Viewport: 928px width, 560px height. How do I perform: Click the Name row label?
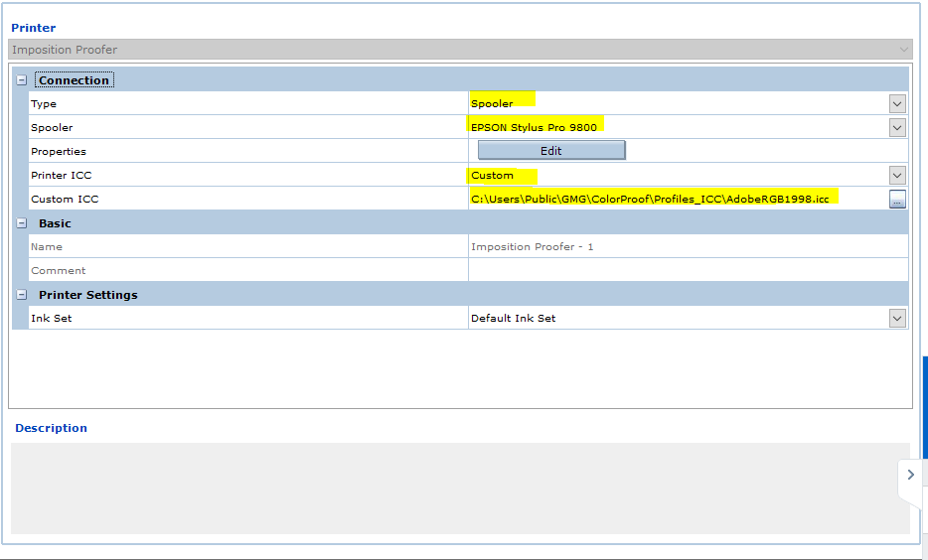pyautogui.click(x=47, y=246)
